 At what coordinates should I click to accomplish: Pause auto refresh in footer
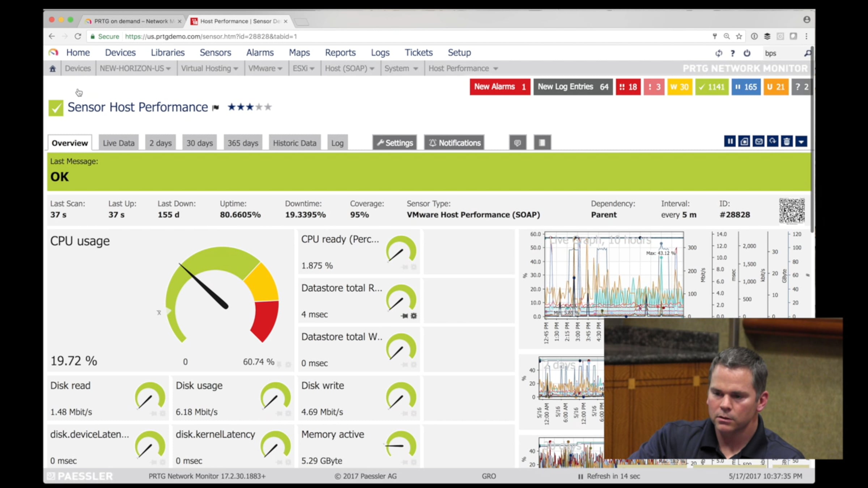580,476
